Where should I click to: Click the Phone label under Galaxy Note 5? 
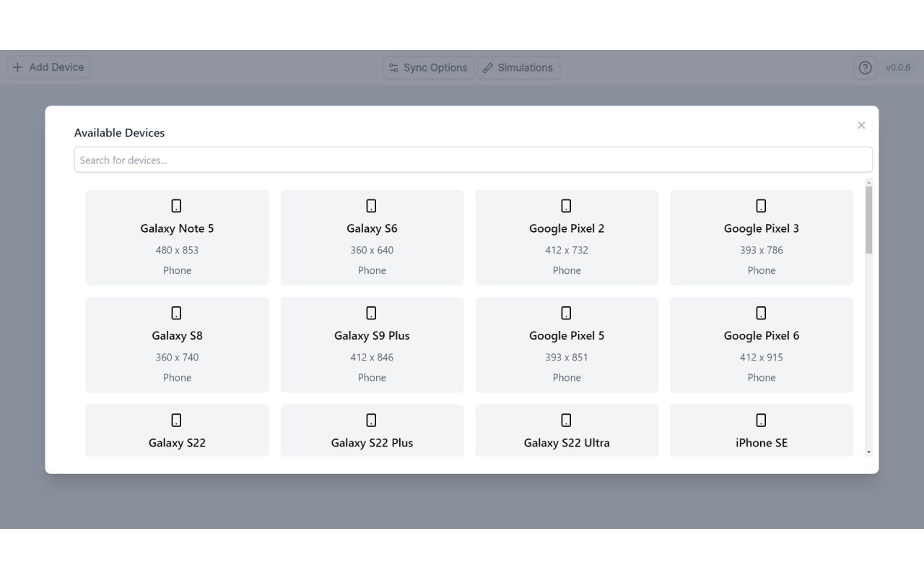[x=177, y=270]
